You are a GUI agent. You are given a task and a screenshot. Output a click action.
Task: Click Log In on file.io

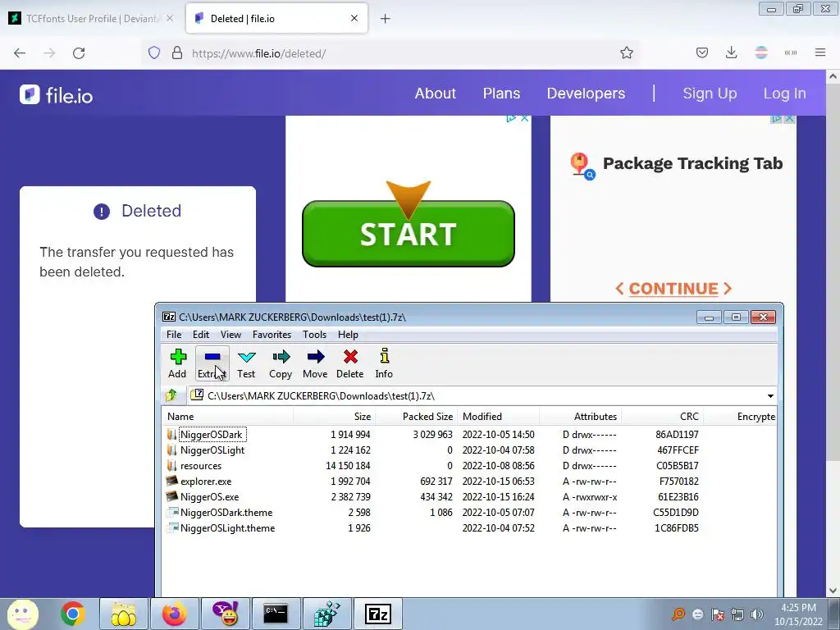coord(785,94)
